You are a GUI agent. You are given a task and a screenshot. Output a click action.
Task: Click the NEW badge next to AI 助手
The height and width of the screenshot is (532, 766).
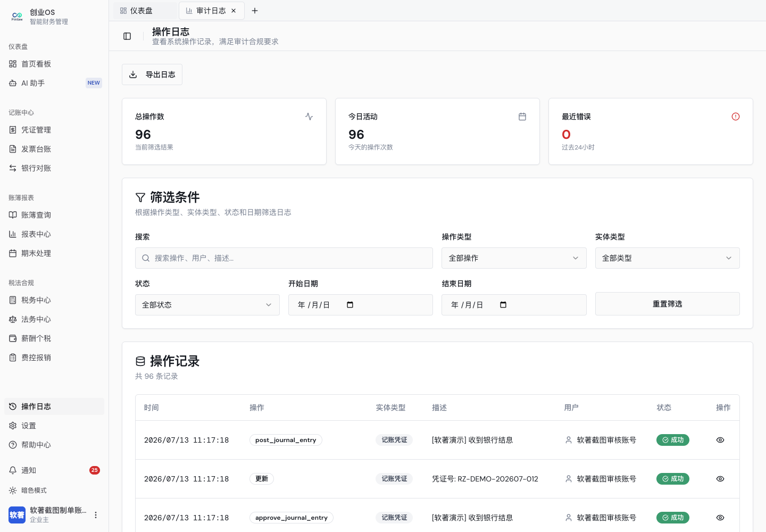94,83
